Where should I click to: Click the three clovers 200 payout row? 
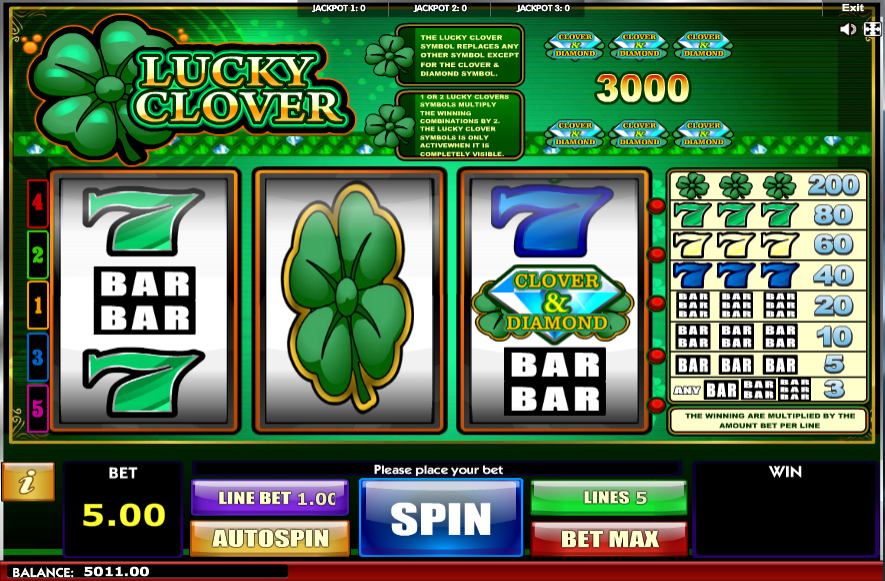point(768,185)
